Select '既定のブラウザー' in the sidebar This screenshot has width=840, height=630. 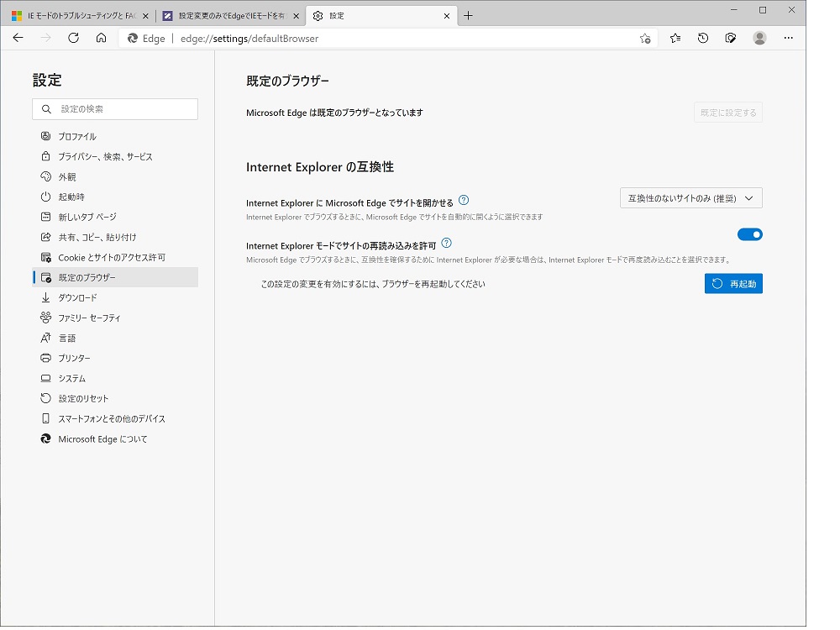(x=114, y=277)
